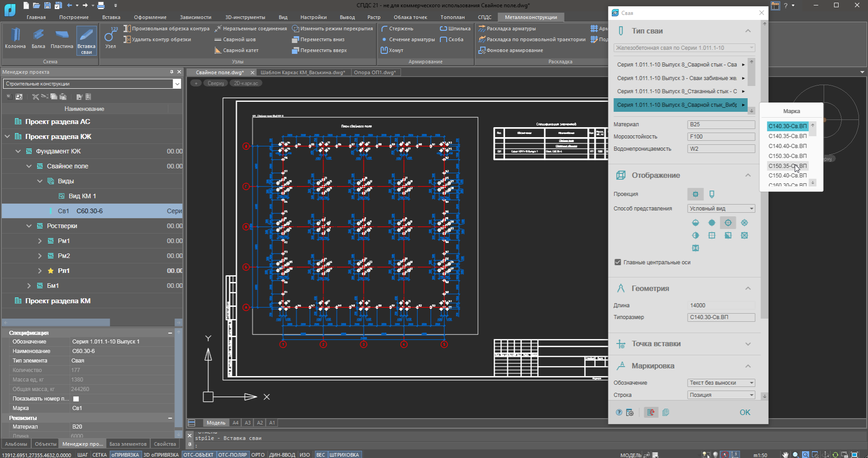This screenshot has width=868, height=458.
Task: Click the lightbulb icon in status bar
Action: pos(715,454)
